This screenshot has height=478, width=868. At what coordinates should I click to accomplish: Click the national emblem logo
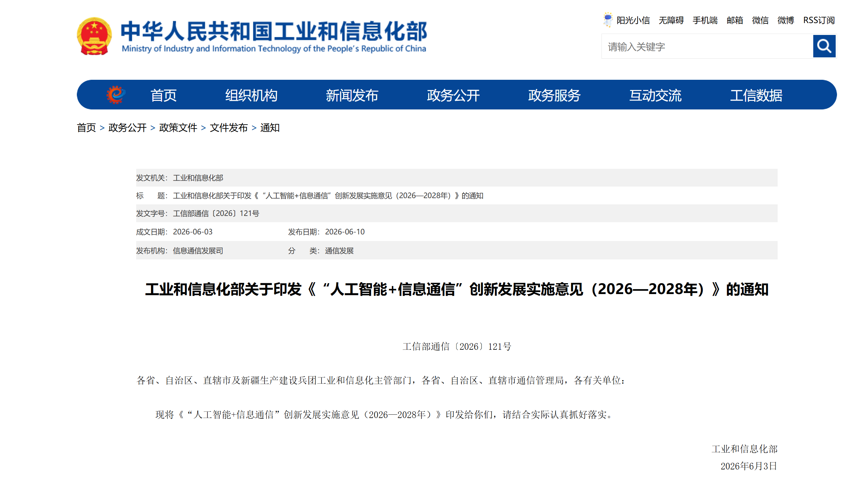click(94, 36)
